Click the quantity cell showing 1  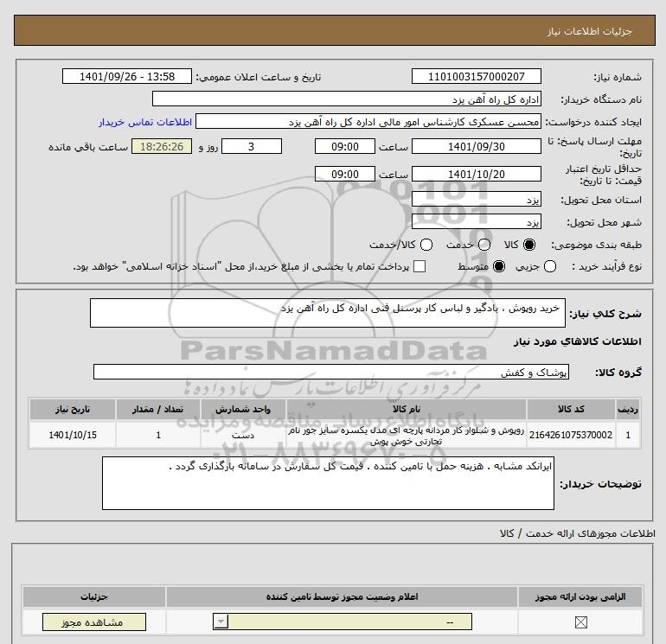[158, 435]
